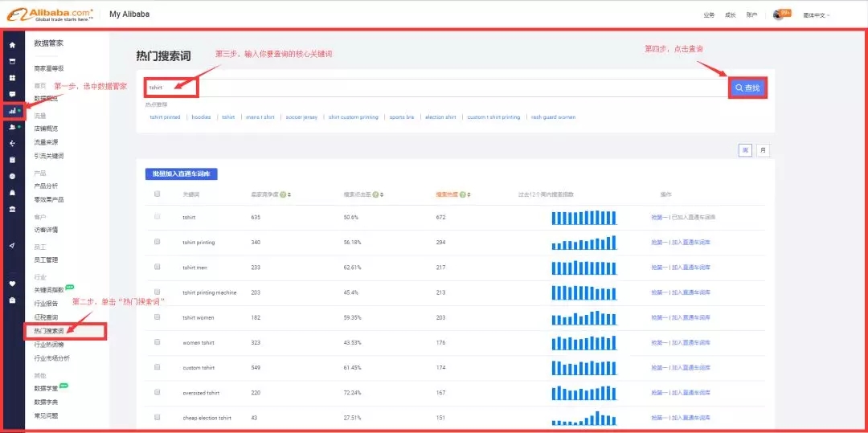Sort by 搜索点击率 column arrows

(383, 194)
